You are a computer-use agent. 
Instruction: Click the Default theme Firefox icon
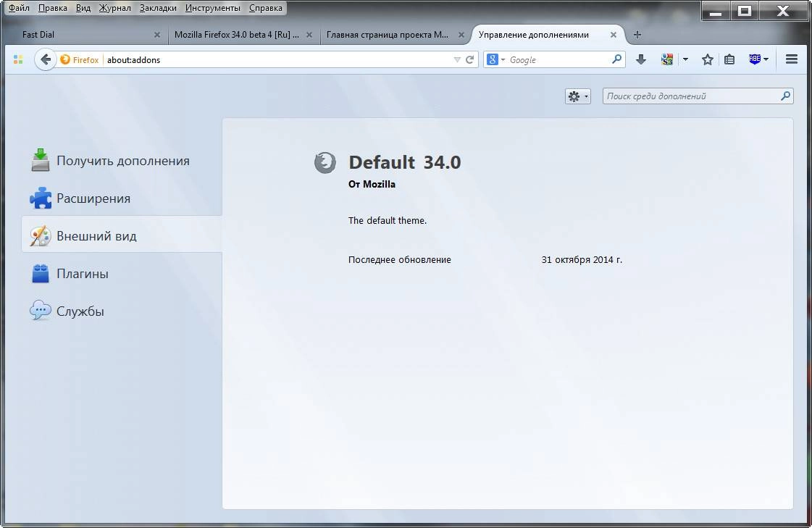point(325,162)
